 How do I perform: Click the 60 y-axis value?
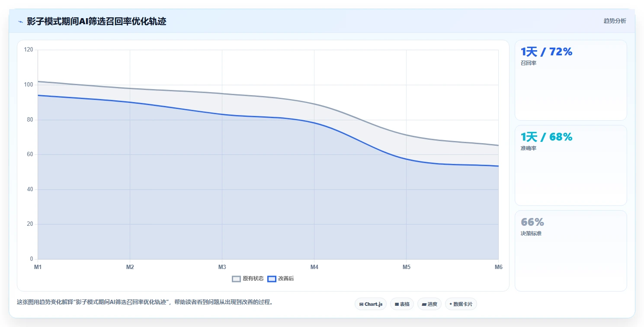tap(30, 154)
